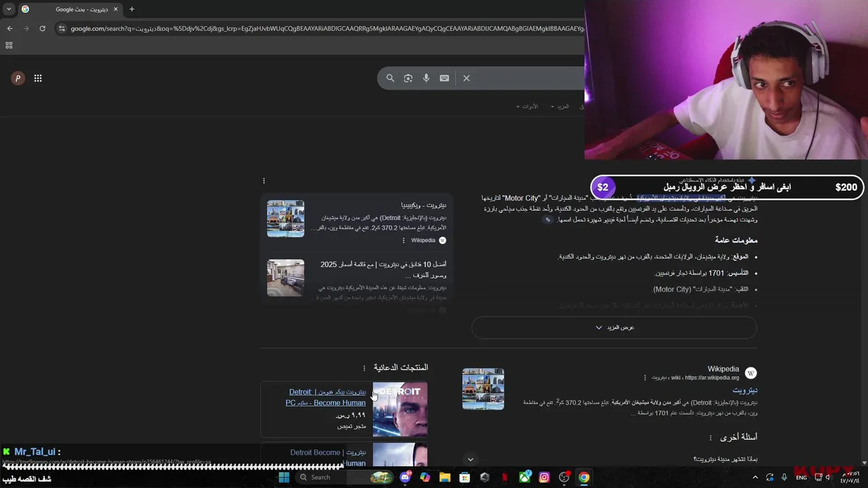Click the browser Back arrow
This screenshot has width=868, height=488.
click(x=9, y=28)
